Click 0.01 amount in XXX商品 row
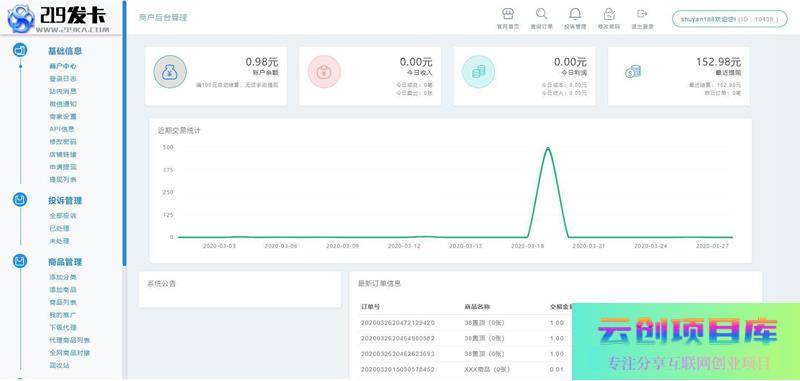Screen dimensions: 800x381 pyautogui.click(x=557, y=369)
